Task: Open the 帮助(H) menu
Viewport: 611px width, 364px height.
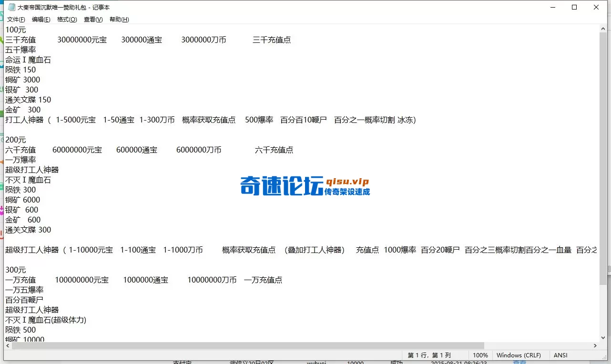Action: click(118, 19)
